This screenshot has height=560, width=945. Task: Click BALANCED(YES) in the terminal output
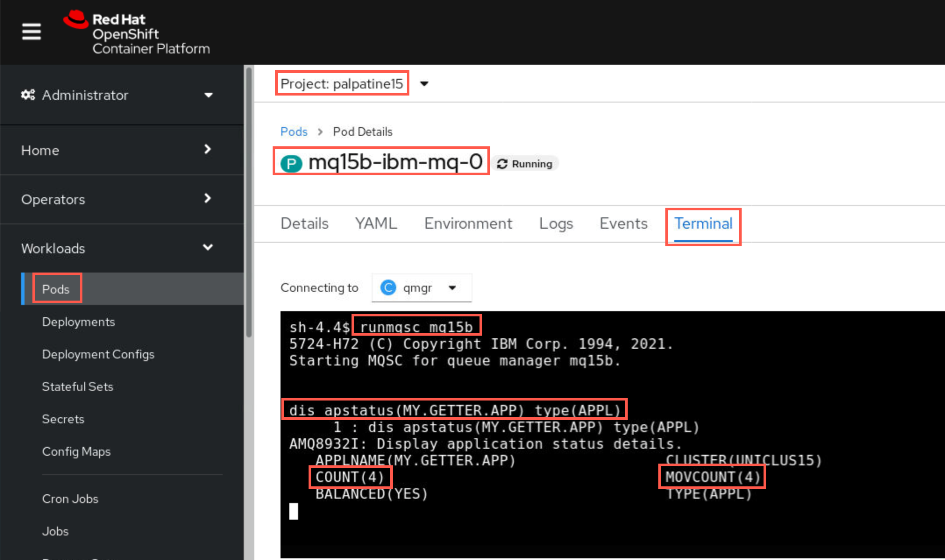(x=372, y=494)
